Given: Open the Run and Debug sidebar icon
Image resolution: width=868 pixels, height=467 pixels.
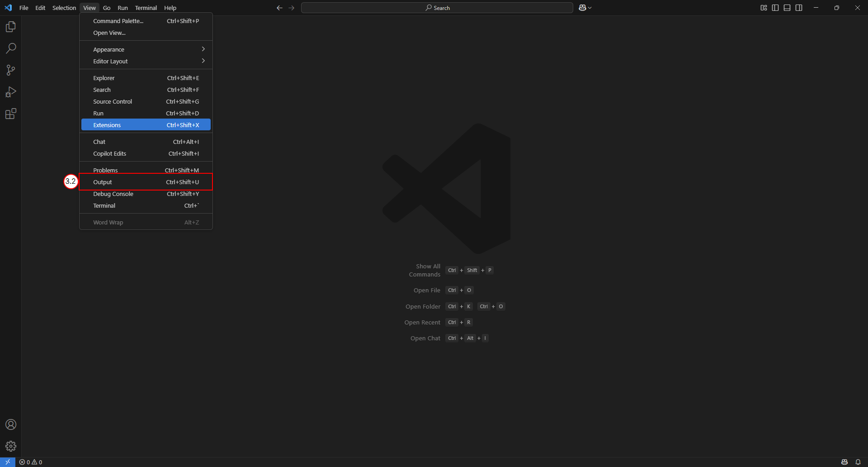Looking at the screenshot, I should [x=11, y=92].
